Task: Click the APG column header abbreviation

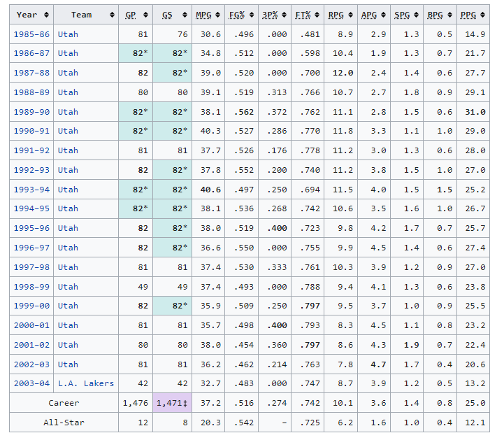Action: click(x=369, y=15)
